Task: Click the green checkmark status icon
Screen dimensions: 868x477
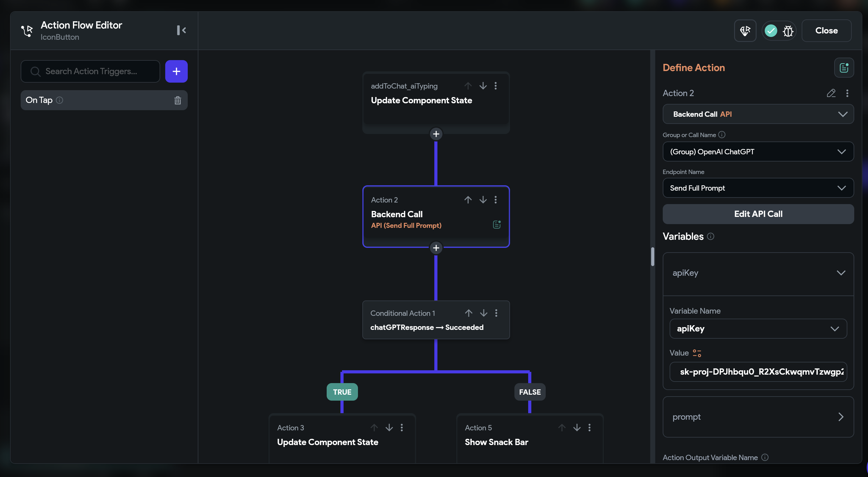Action: coord(771,31)
